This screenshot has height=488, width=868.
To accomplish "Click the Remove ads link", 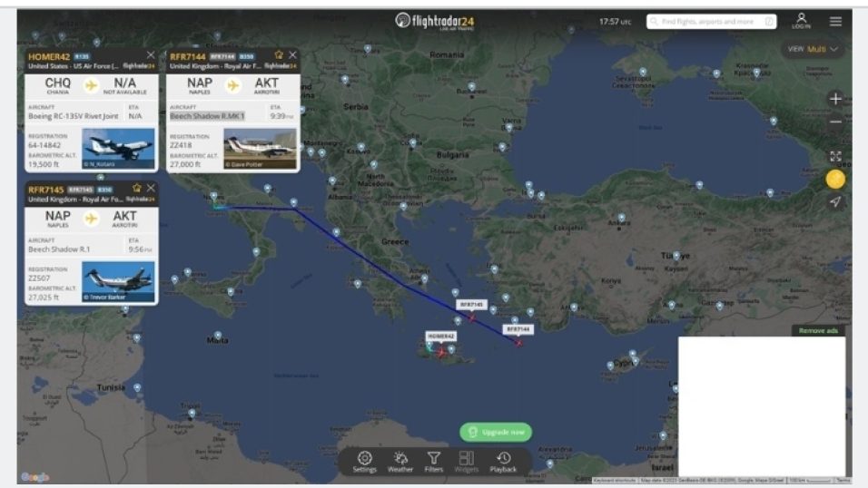I will pyautogui.click(x=818, y=330).
